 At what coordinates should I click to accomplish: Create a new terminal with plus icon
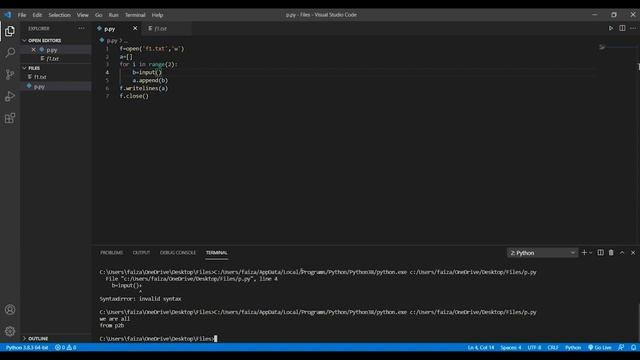click(x=584, y=253)
